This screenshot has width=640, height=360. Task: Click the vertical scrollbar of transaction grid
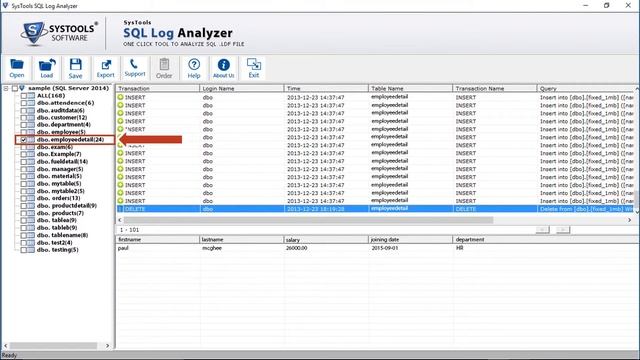coord(637,151)
